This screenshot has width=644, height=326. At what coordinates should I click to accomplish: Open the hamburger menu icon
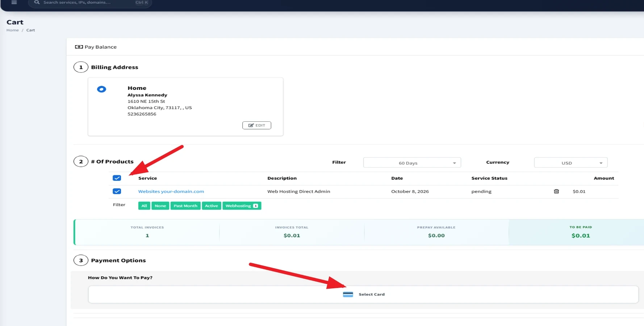coord(14,2)
